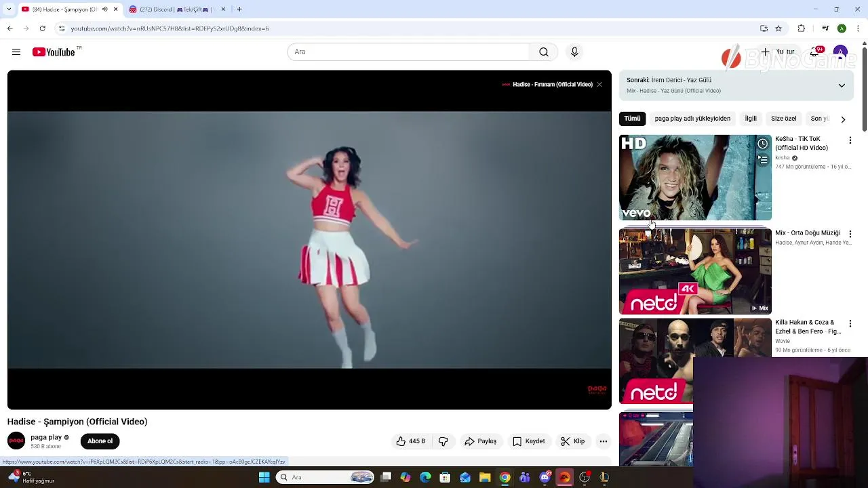Like the video with 445 B likes
868x488 pixels.
[411, 441]
